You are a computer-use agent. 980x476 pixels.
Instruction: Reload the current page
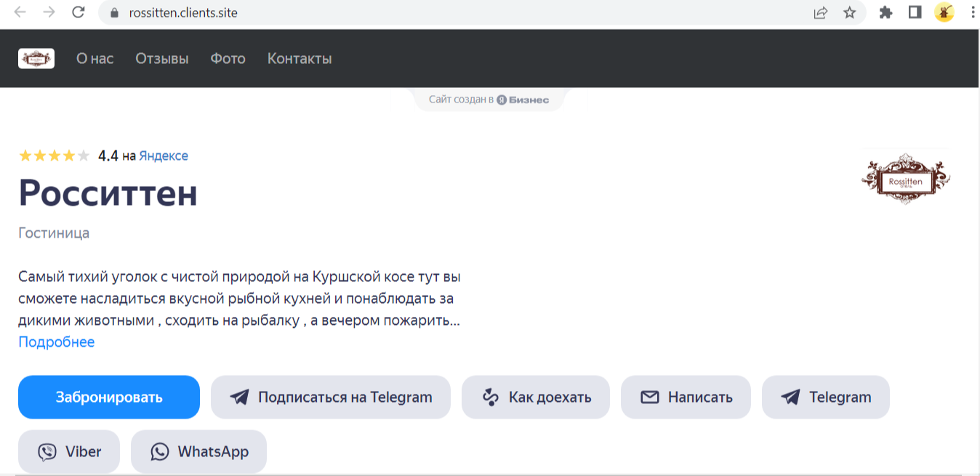[79, 12]
